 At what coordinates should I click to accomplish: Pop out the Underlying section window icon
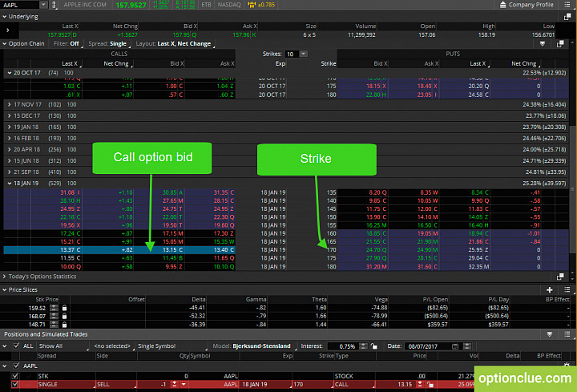click(567, 17)
